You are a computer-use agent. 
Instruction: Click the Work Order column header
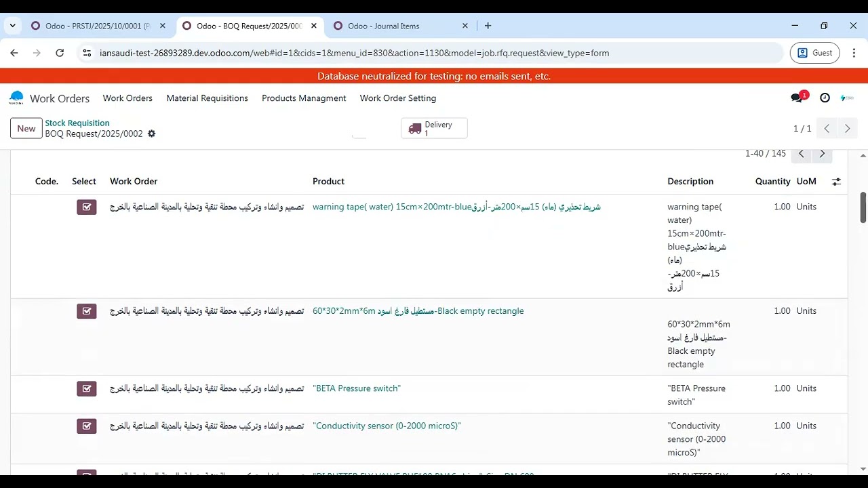pyautogui.click(x=134, y=182)
